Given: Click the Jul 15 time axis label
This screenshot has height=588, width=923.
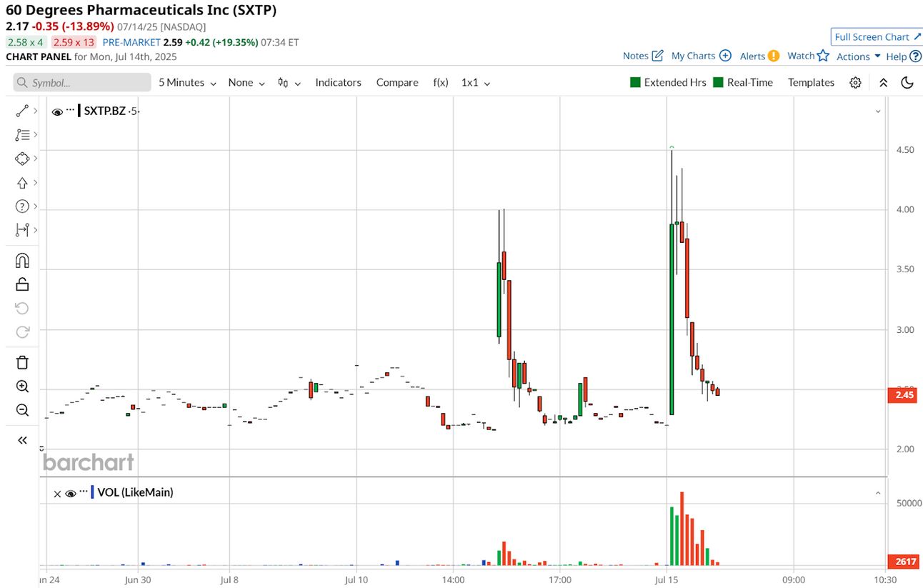Looking at the screenshot, I should tap(666, 579).
